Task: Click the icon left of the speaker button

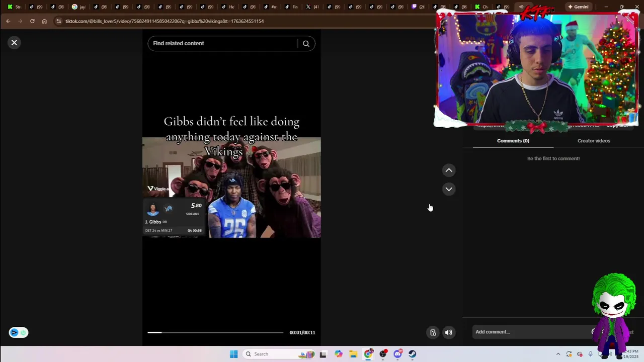Action: tap(433, 332)
